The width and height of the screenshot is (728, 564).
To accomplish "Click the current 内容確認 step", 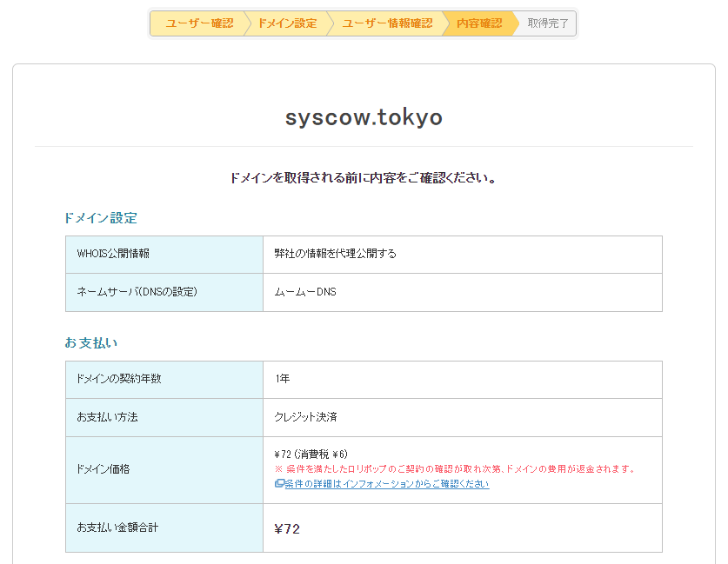I will pos(479,23).
